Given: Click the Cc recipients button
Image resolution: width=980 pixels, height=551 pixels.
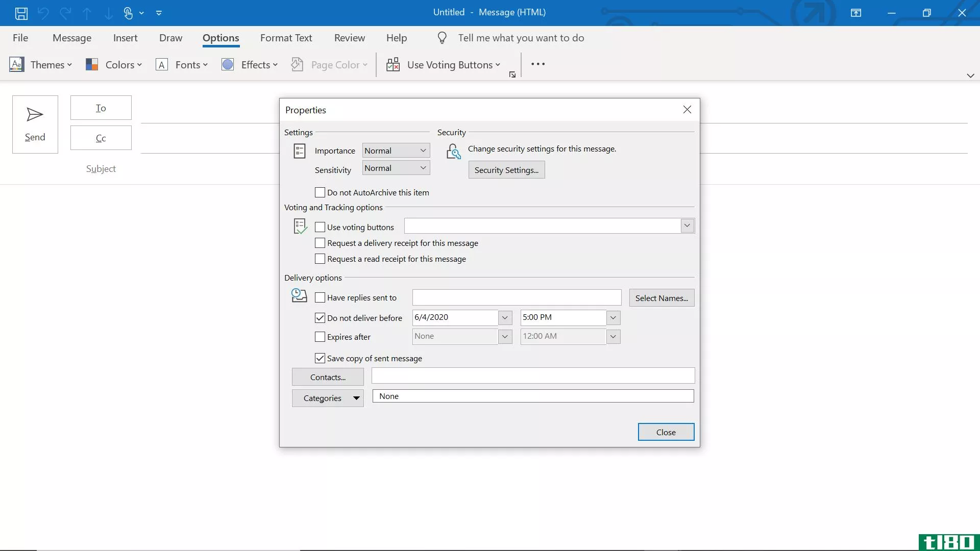Looking at the screenshot, I should pyautogui.click(x=101, y=138).
